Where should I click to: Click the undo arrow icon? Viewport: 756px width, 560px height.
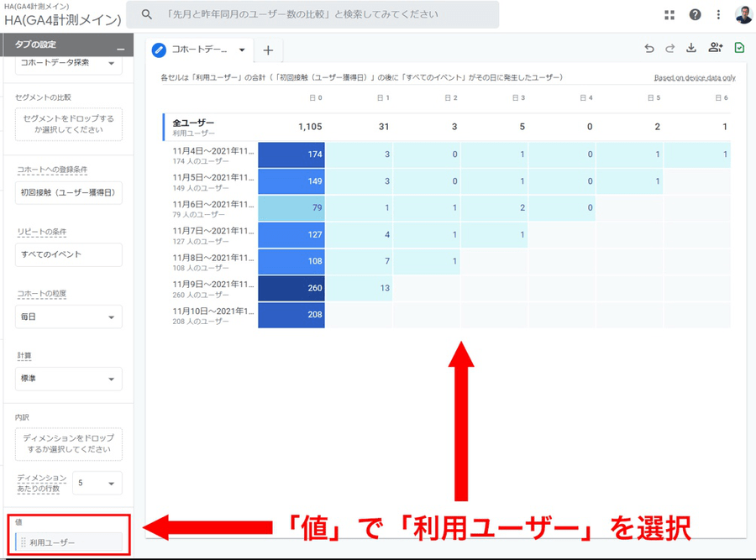click(649, 49)
